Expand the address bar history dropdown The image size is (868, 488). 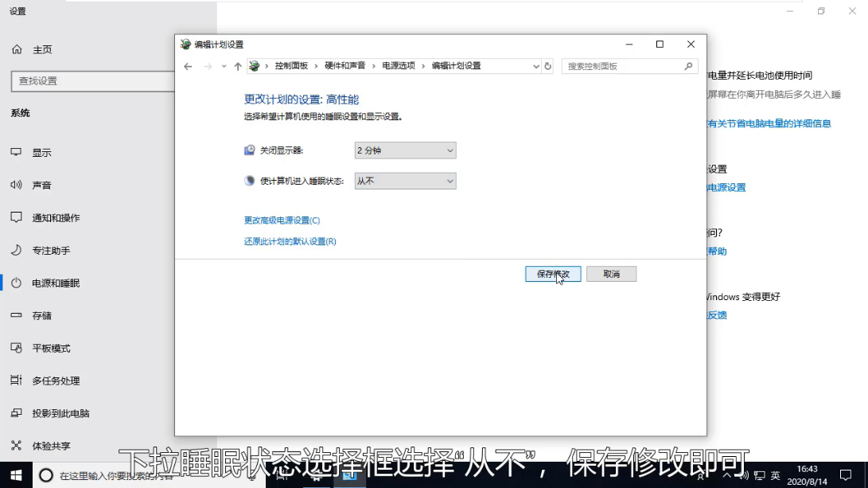[535, 66]
